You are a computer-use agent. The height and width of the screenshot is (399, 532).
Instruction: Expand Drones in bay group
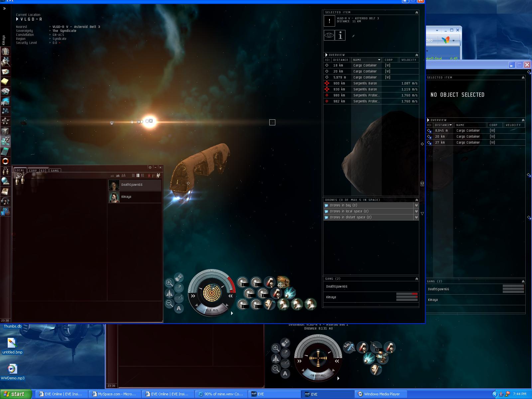pos(416,205)
